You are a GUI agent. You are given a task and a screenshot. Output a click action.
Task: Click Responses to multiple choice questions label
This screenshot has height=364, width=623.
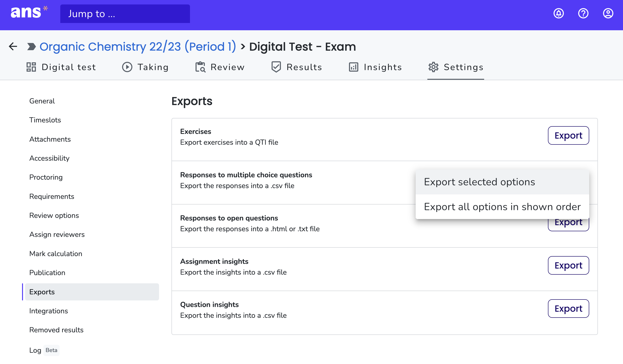point(246,175)
